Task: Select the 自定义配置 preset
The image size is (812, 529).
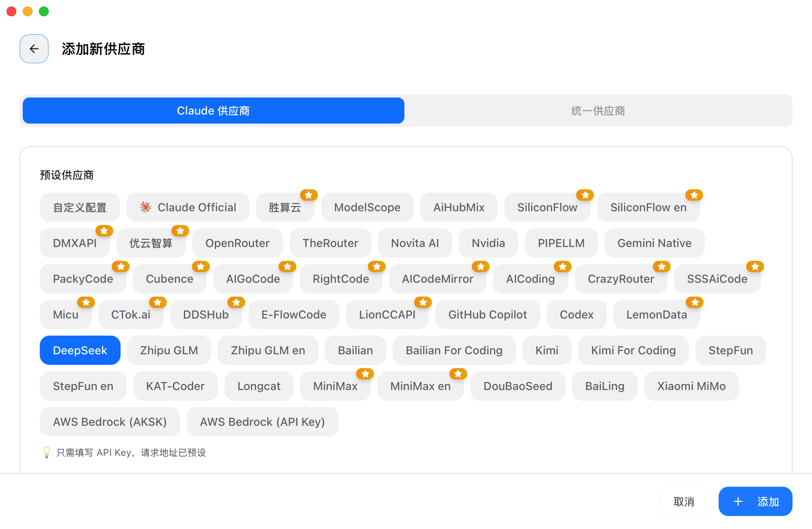Action: (x=80, y=207)
